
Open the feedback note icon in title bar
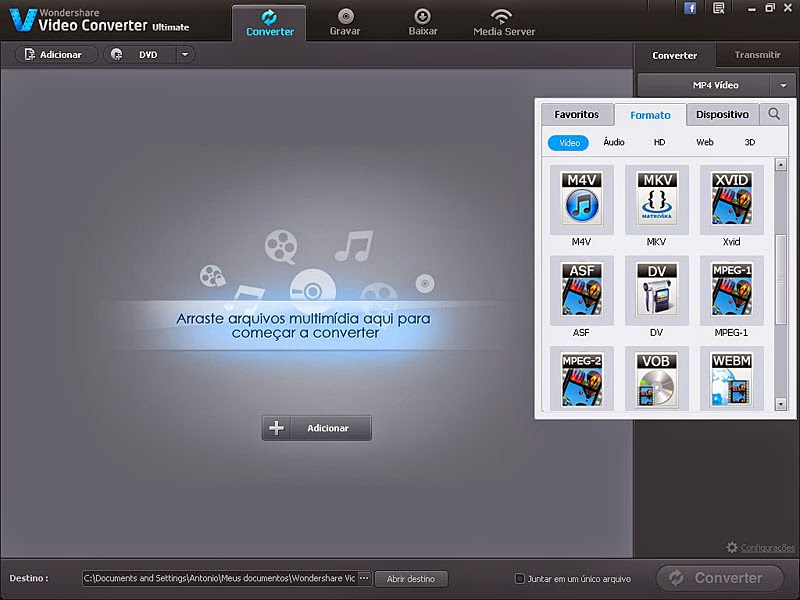pyautogui.click(x=718, y=8)
